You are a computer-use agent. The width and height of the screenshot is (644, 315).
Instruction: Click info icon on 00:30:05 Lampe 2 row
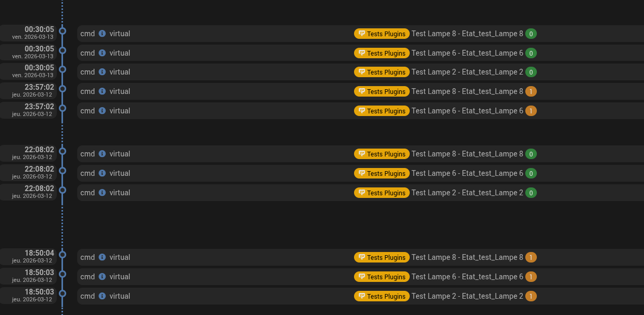[x=102, y=72]
